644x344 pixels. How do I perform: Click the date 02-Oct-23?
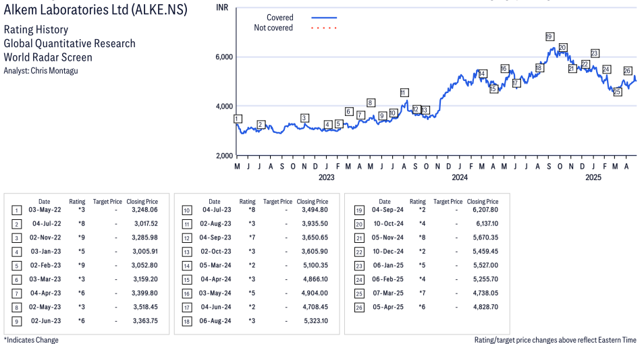point(216,251)
